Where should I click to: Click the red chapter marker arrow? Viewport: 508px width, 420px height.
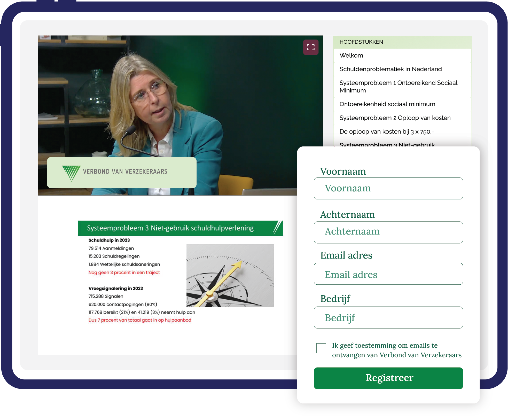tap(335, 145)
